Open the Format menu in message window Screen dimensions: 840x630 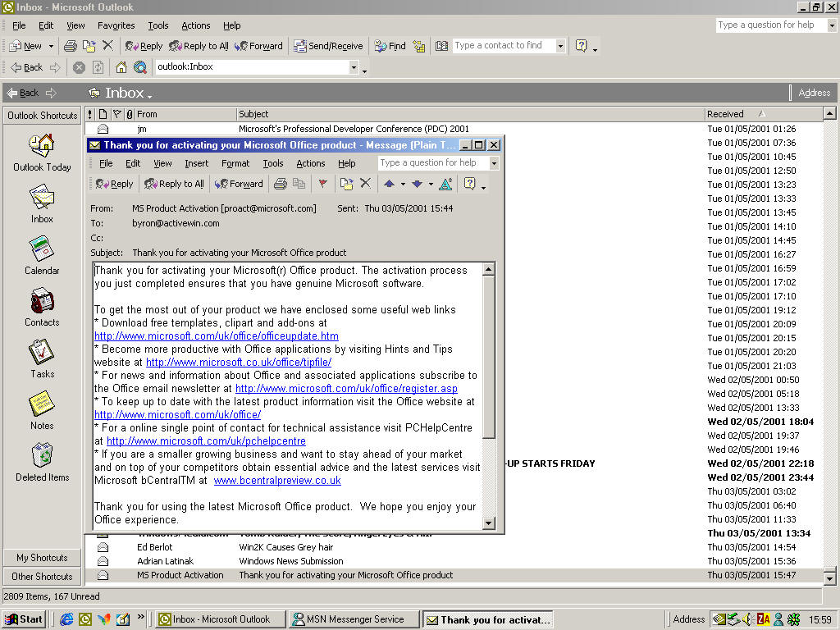(235, 163)
